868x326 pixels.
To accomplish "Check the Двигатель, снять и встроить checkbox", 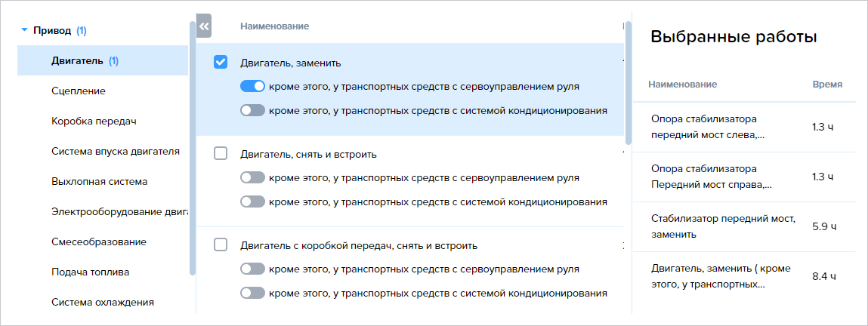I will (x=221, y=154).
